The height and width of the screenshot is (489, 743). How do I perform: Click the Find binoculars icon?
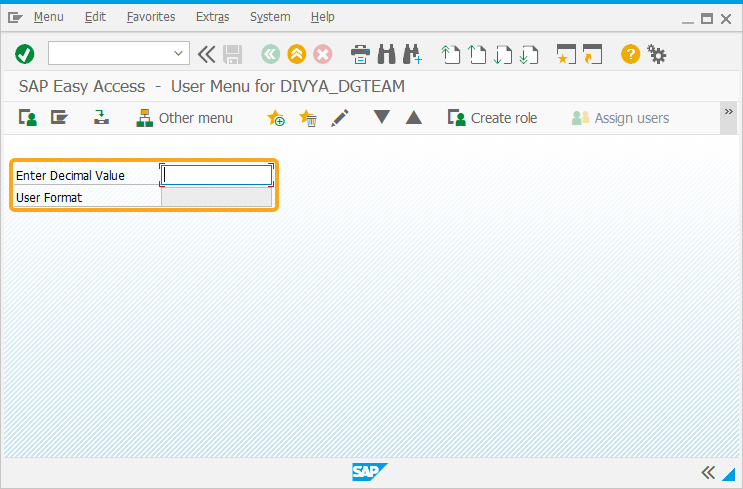[387, 54]
